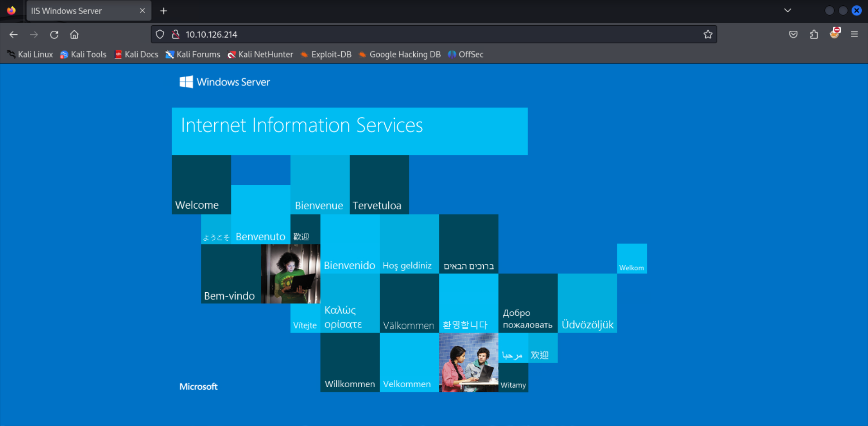Select the IIS Windows Server tab
This screenshot has width=868, height=426.
pos(81,11)
